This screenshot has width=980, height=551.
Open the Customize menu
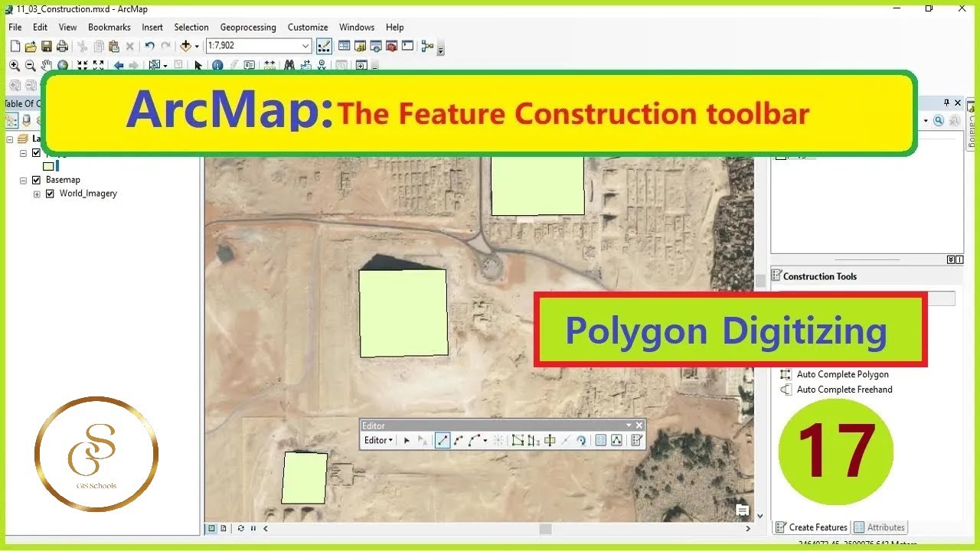[308, 27]
